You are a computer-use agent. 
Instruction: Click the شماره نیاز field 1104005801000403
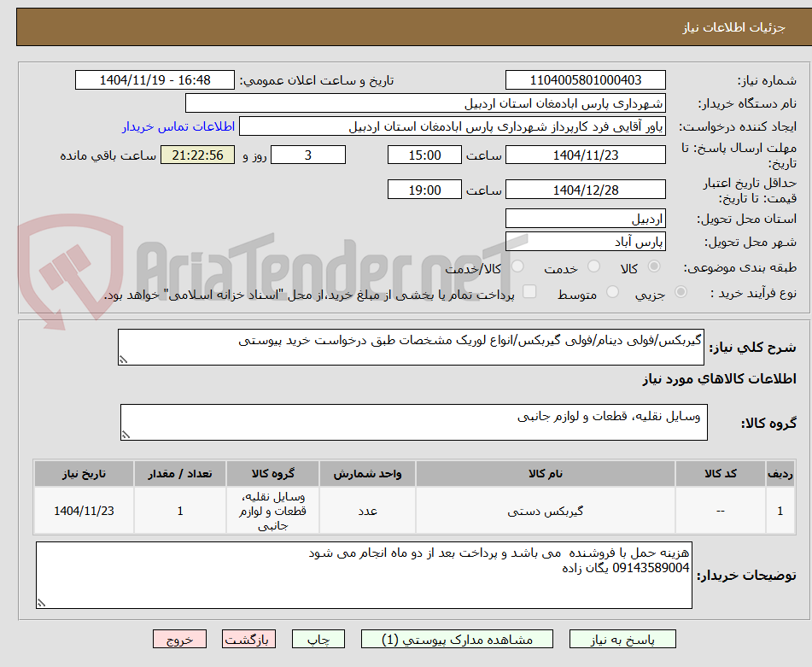[585, 80]
